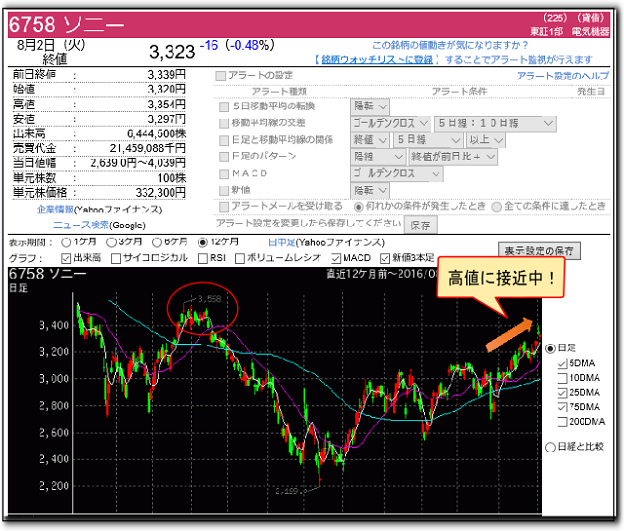Click the -0.48% change percentage
This screenshot has height=531, width=624.
pyautogui.click(x=250, y=45)
